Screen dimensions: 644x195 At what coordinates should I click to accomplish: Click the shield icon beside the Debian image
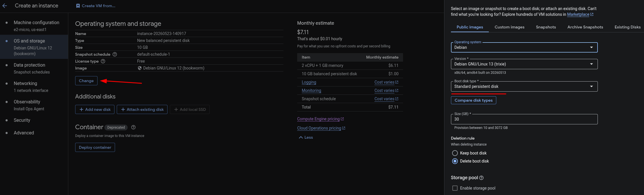(140, 68)
